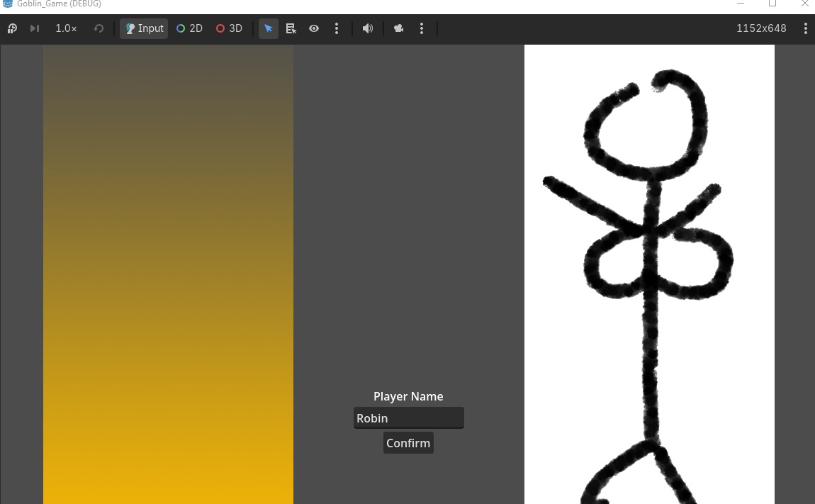Click the Goblin_Game window title icon

8,4
